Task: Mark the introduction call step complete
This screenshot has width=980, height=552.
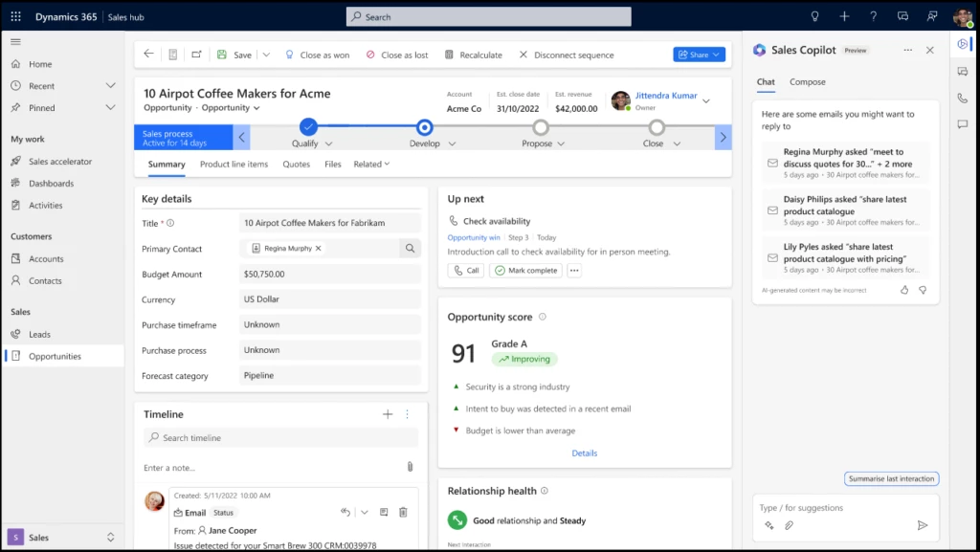Action: click(x=524, y=270)
